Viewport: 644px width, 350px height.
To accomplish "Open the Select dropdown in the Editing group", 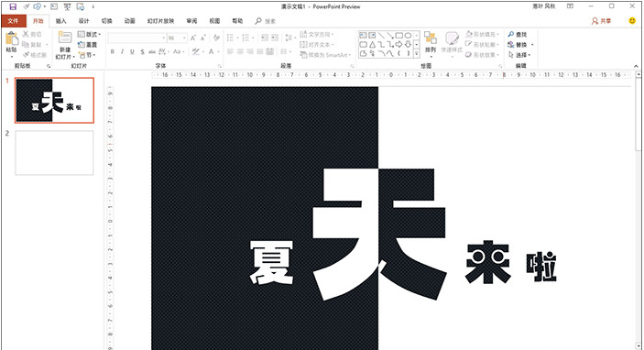I will (x=519, y=55).
